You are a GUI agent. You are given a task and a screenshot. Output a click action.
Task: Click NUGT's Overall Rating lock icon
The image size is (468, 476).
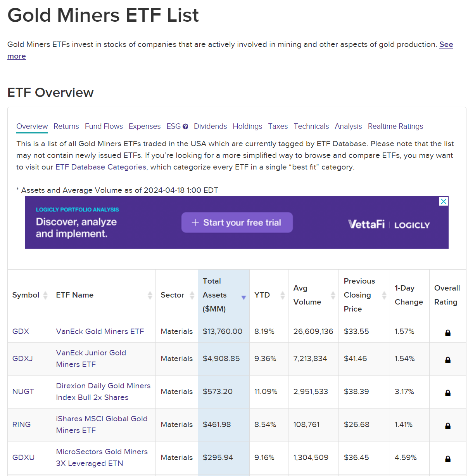click(x=447, y=392)
